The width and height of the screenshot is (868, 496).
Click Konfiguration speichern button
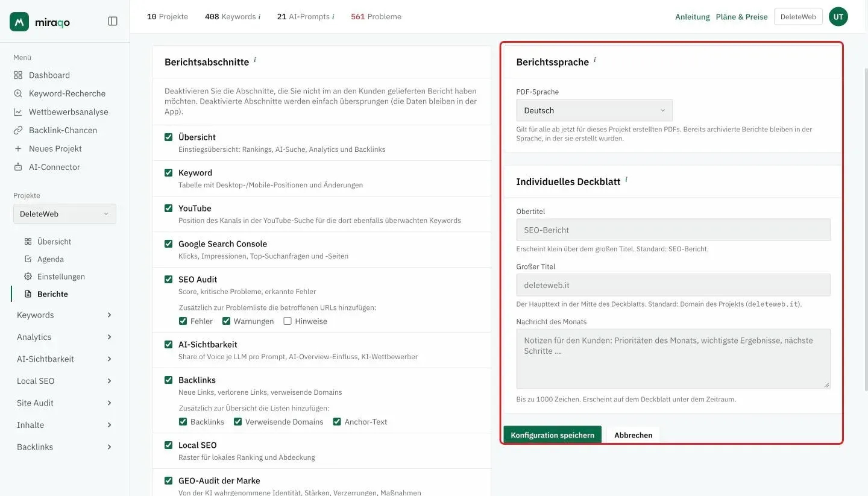pos(552,435)
